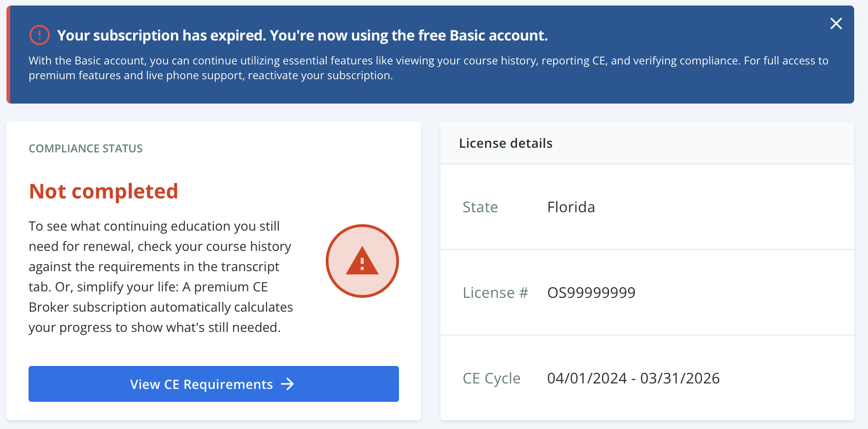The image size is (868, 429).
Task: Click the CE Cycle date range
Action: pos(633,378)
